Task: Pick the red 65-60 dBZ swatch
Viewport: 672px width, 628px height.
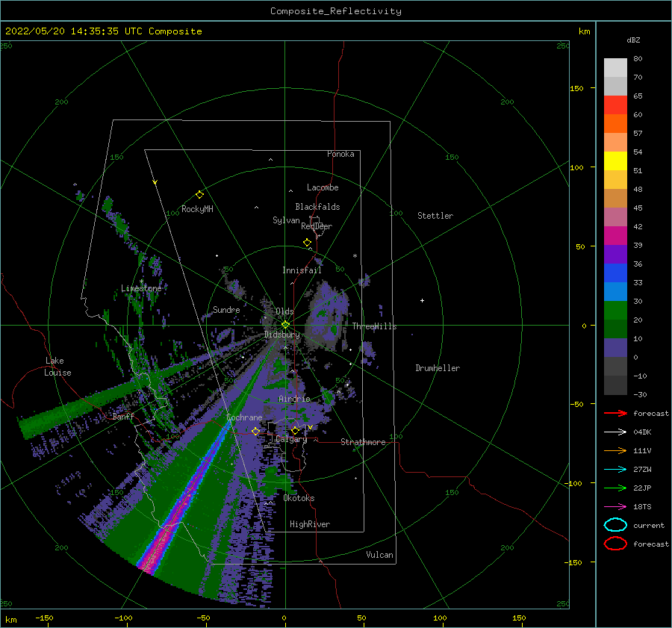Action: [x=615, y=105]
